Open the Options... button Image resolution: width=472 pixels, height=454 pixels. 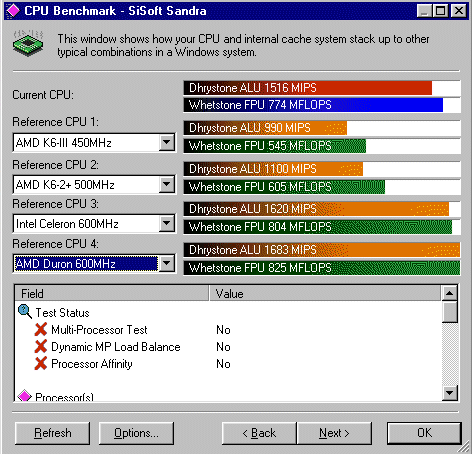pos(136,433)
